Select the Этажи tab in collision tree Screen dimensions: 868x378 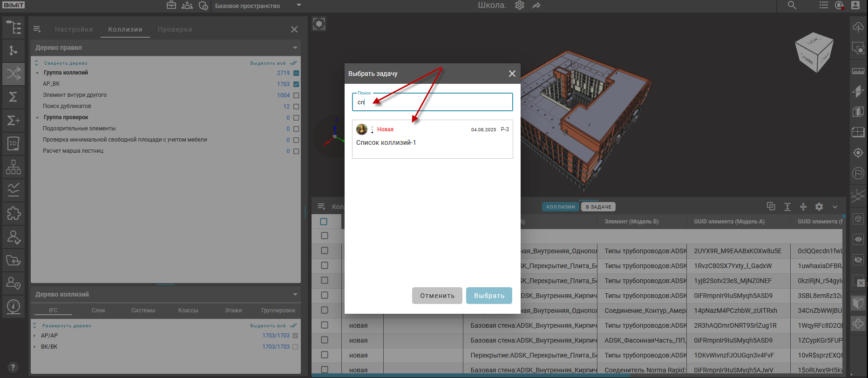233,310
